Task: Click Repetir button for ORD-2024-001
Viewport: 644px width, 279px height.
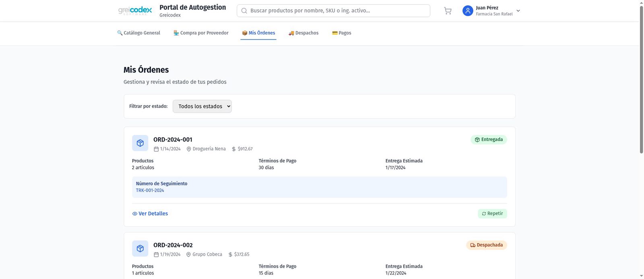Action: pos(492,213)
